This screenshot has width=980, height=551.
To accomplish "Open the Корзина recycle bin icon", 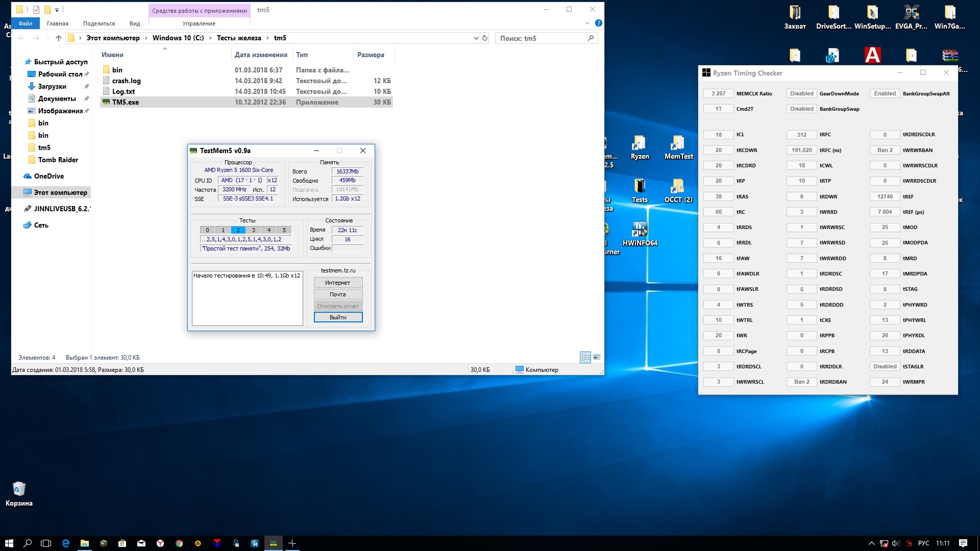I will tap(19, 491).
